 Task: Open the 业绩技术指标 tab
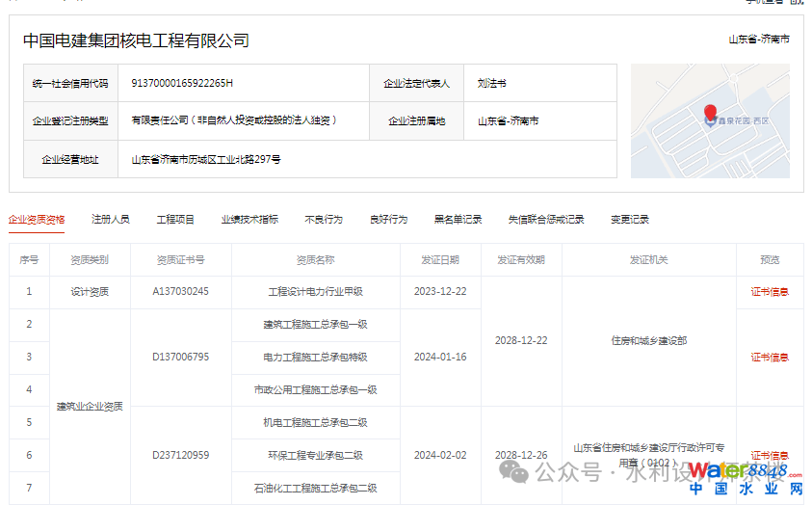click(x=249, y=220)
